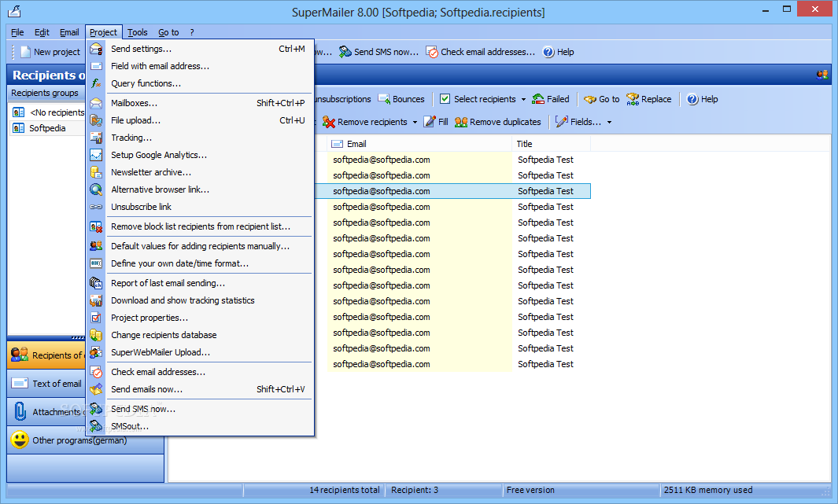Choose Mailboxes... menu entry

coord(200,103)
